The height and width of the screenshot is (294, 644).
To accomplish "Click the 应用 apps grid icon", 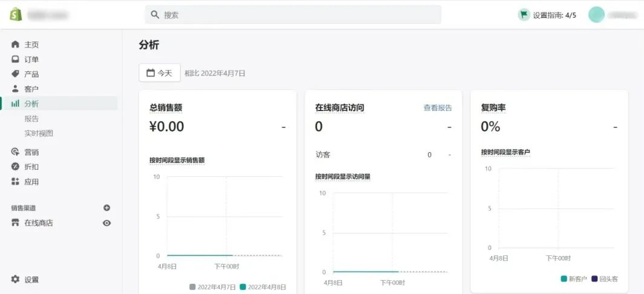I will coord(16,182).
